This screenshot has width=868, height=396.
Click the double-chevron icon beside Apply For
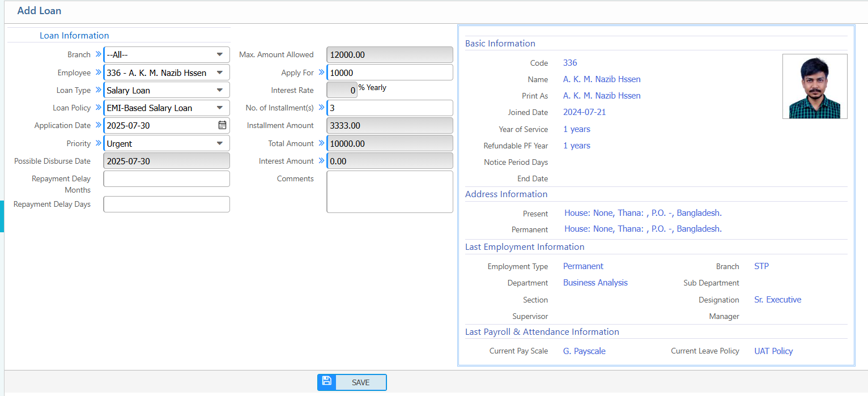321,73
